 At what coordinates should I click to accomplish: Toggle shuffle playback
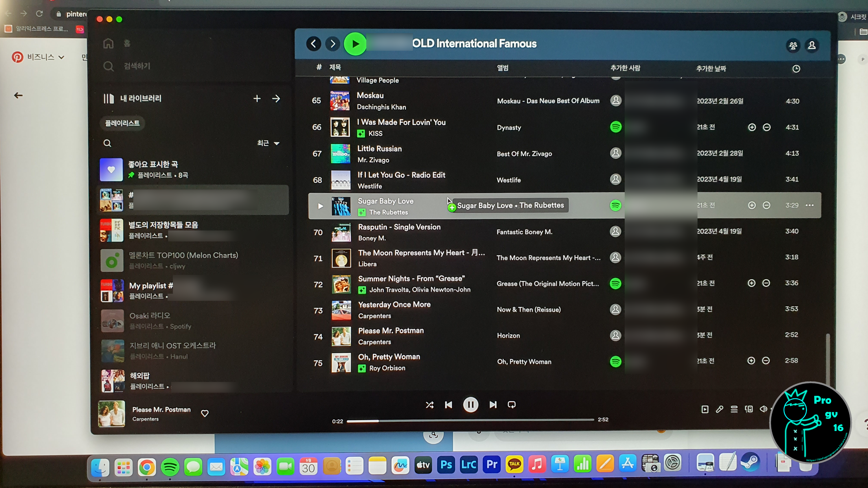pos(430,404)
